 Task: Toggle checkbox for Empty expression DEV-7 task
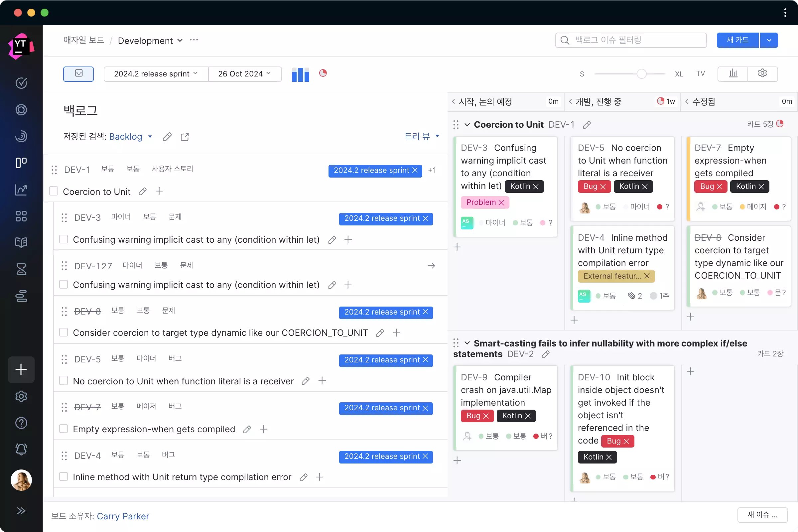[64, 429]
